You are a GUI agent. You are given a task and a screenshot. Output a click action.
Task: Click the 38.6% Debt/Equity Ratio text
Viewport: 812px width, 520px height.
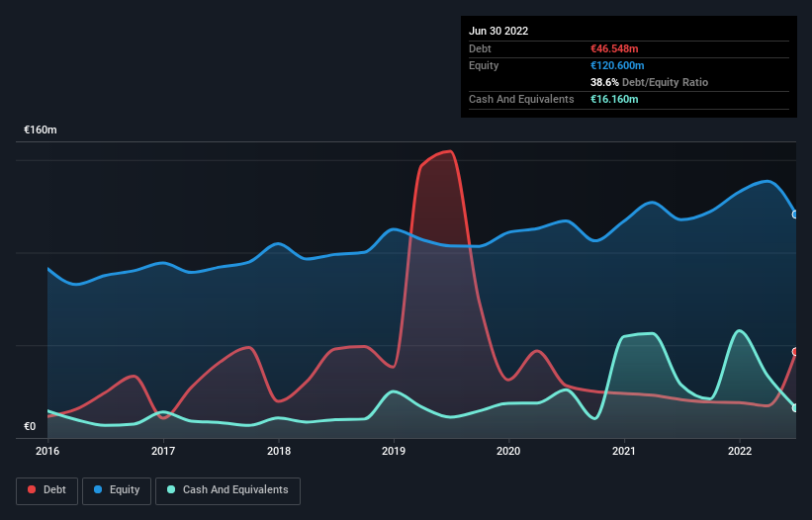pos(649,82)
